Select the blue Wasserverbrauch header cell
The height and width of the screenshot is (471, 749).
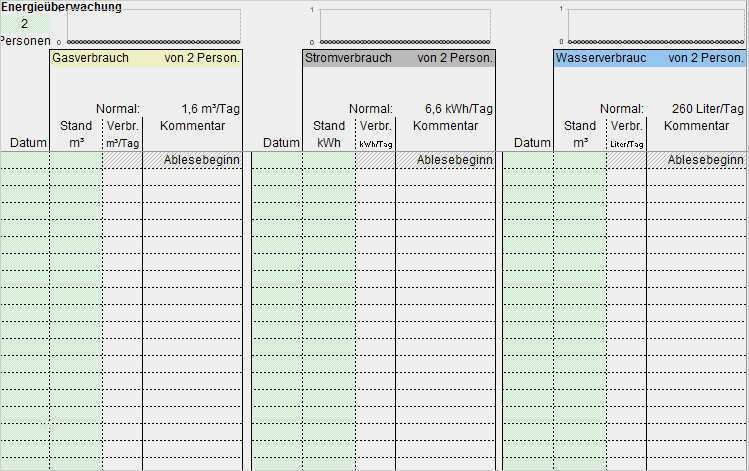[x=600, y=59]
